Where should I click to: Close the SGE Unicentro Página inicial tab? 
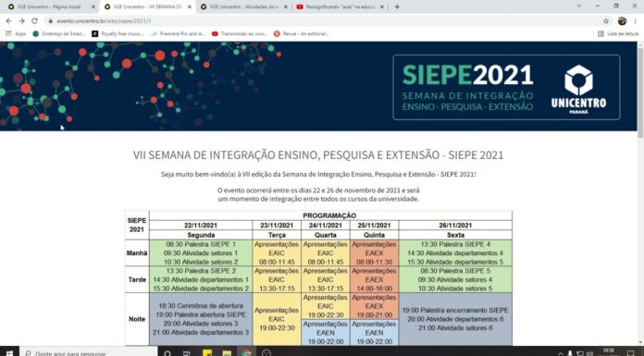(93, 7)
